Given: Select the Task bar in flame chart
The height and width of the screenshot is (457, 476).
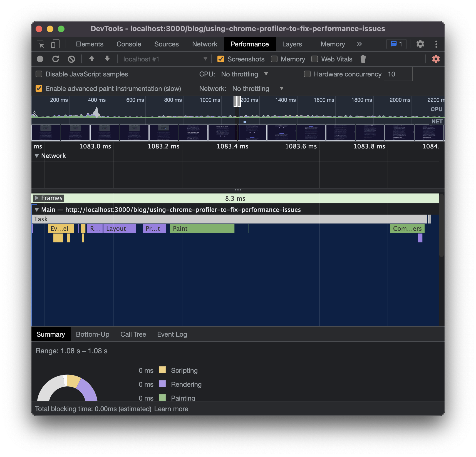Looking at the screenshot, I should (230, 219).
